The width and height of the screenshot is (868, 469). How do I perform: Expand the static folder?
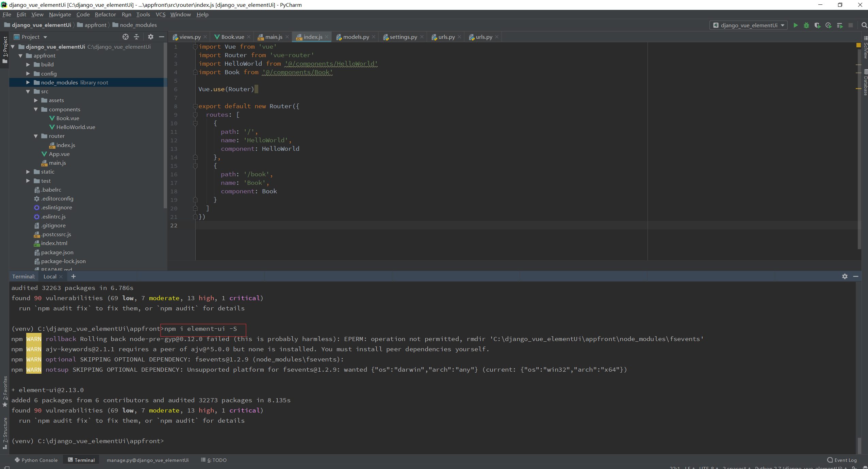point(28,172)
